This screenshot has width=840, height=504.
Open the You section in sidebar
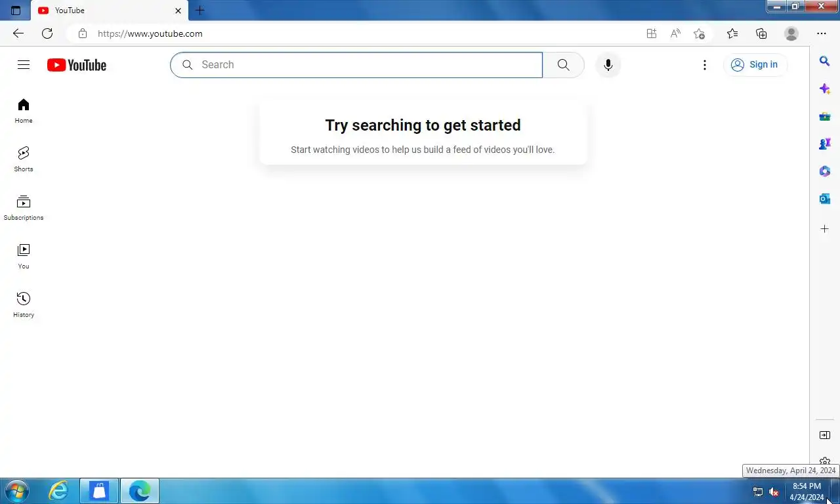(x=24, y=257)
